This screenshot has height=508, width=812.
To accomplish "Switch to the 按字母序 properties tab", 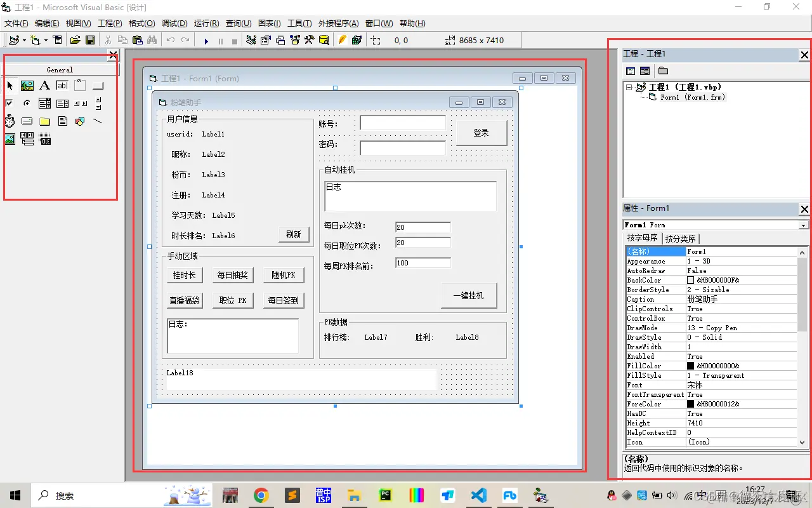I will (642, 238).
